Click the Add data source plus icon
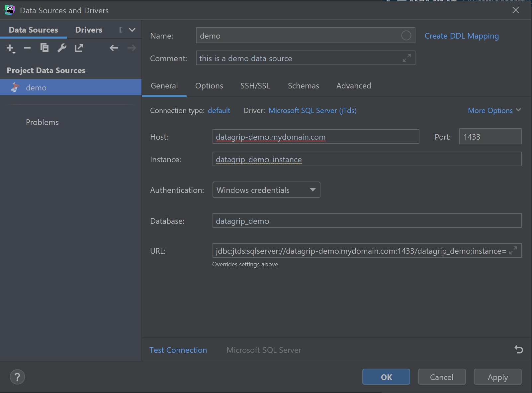The width and height of the screenshot is (532, 393). pyautogui.click(x=10, y=48)
